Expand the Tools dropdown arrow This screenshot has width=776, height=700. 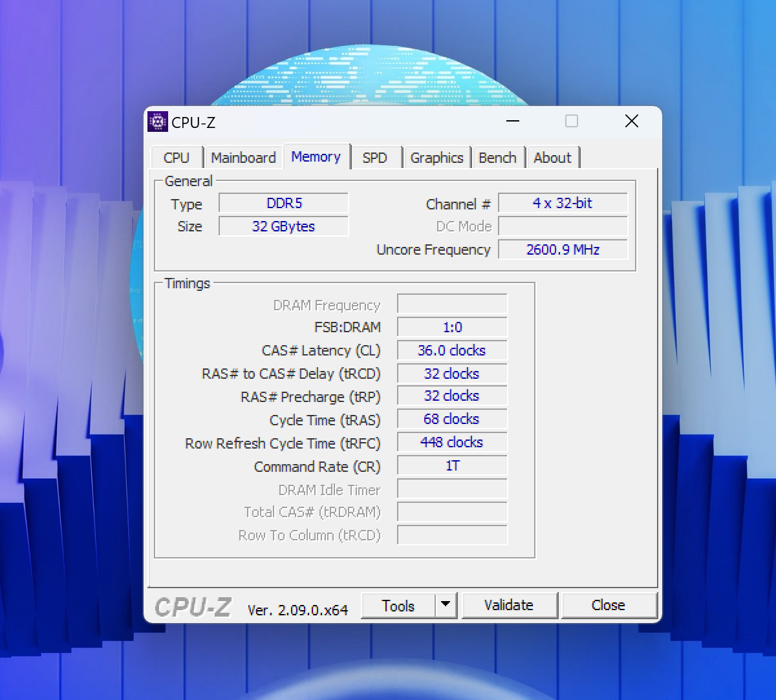tap(446, 606)
